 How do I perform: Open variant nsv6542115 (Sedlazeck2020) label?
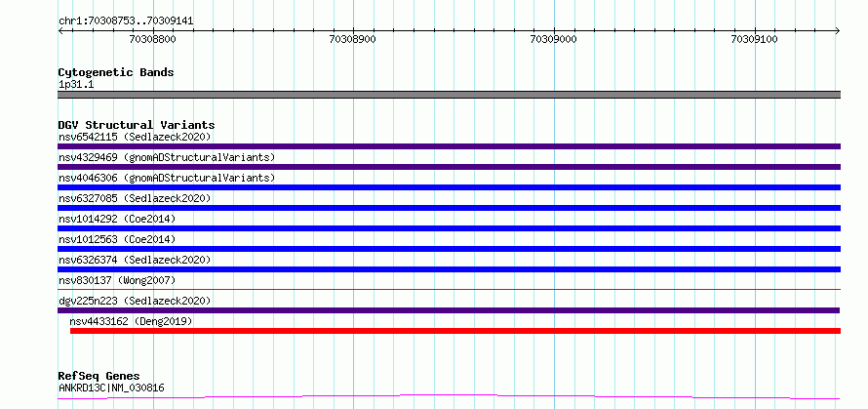pyautogui.click(x=135, y=137)
